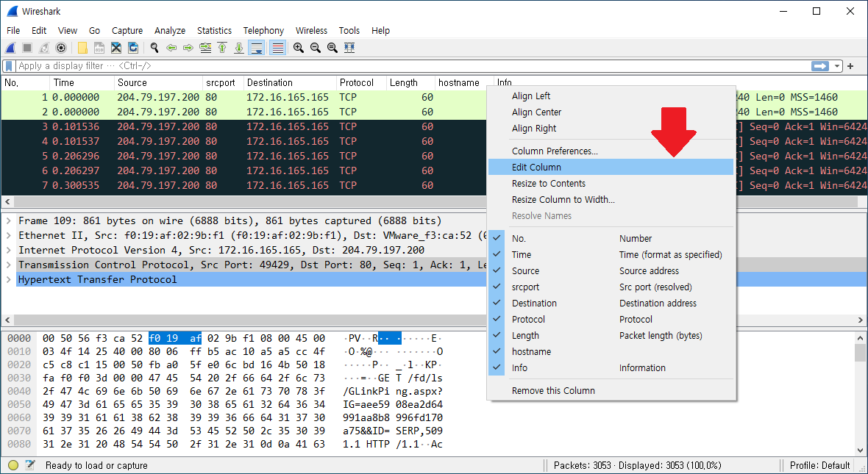Select Align Right from context menu
868x474 pixels.
click(x=611, y=128)
